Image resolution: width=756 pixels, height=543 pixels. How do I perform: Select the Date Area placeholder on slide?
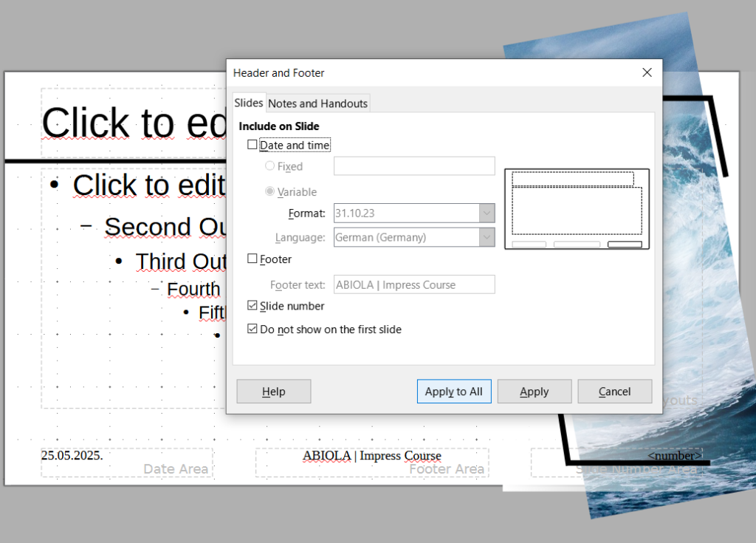pos(127,462)
